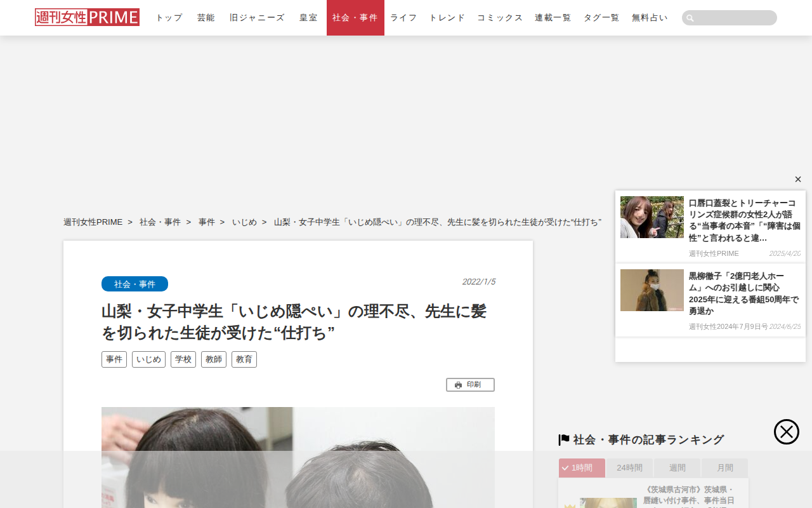This screenshot has width=812, height=508.
Task: Select the いじめ article tag
Action: [148, 359]
